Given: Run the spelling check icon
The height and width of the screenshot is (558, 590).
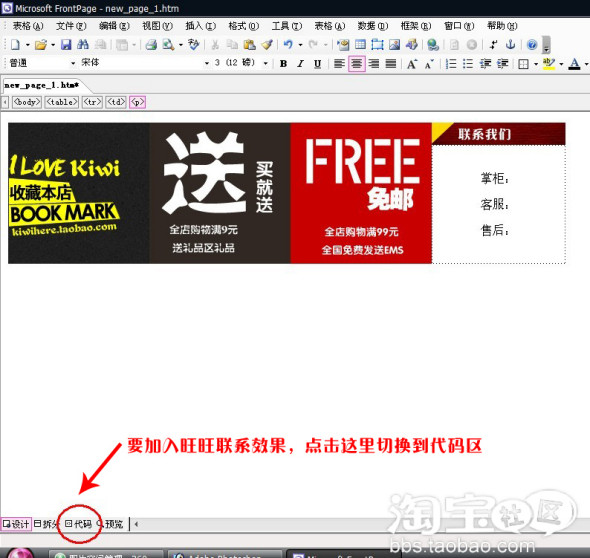Looking at the screenshot, I should pyautogui.click(x=193, y=45).
